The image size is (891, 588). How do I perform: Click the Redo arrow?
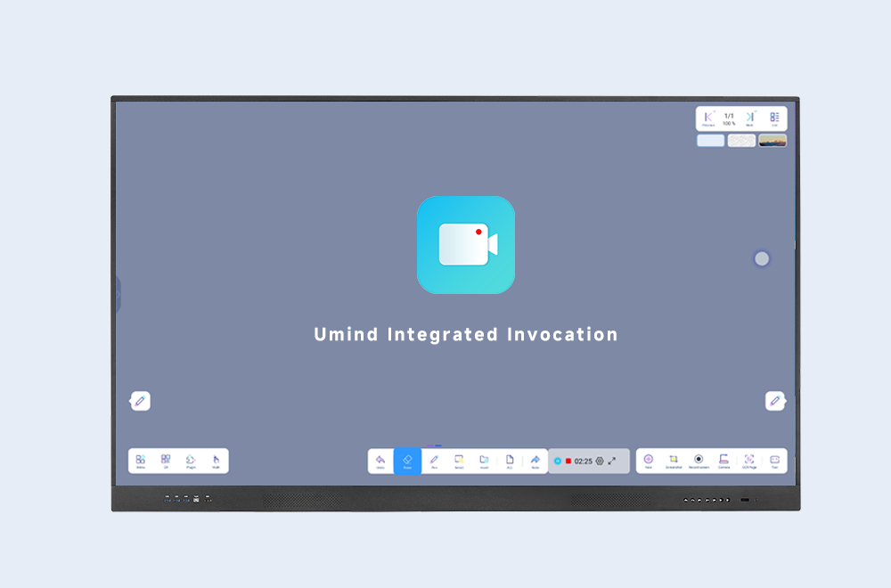tap(535, 461)
